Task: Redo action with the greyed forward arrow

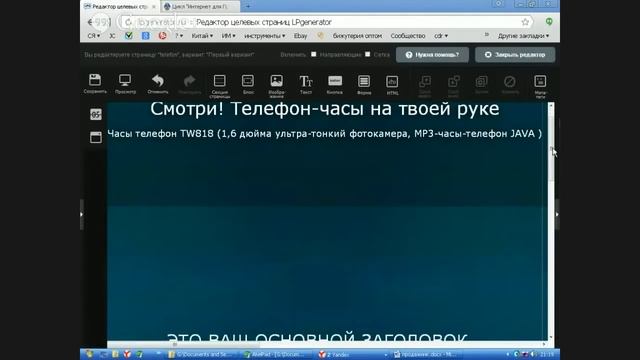Action: coord(189,84)
